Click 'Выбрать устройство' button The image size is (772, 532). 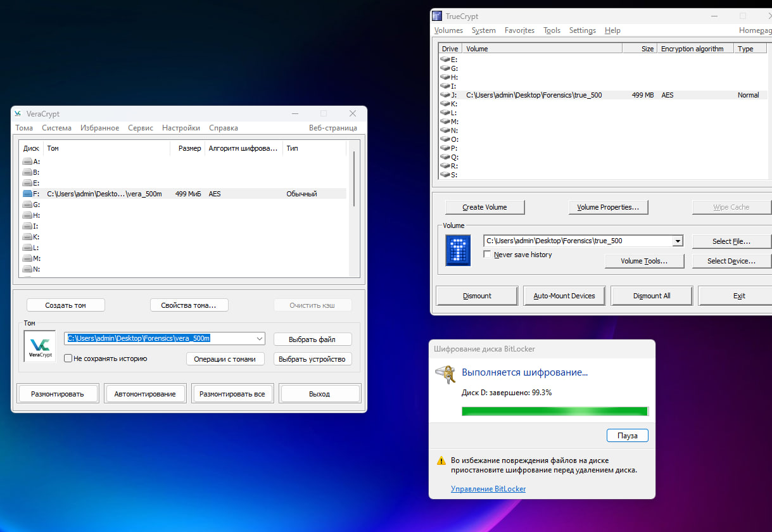point(312,359)
